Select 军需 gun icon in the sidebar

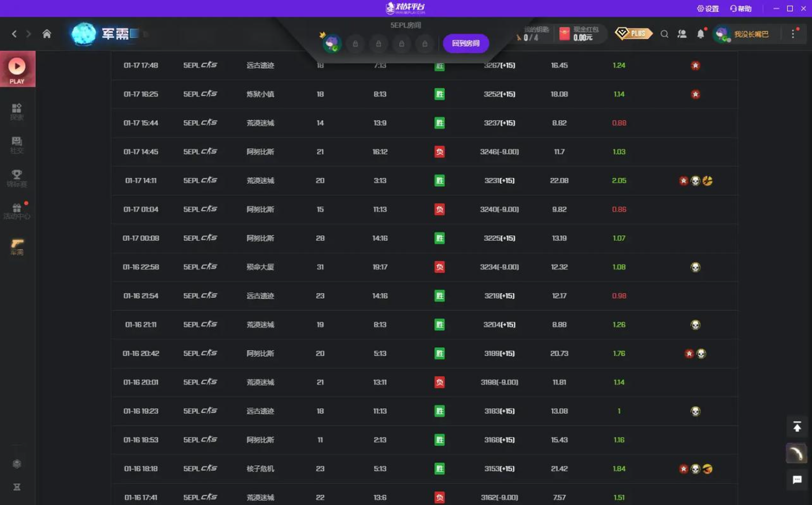pos(17,247)
